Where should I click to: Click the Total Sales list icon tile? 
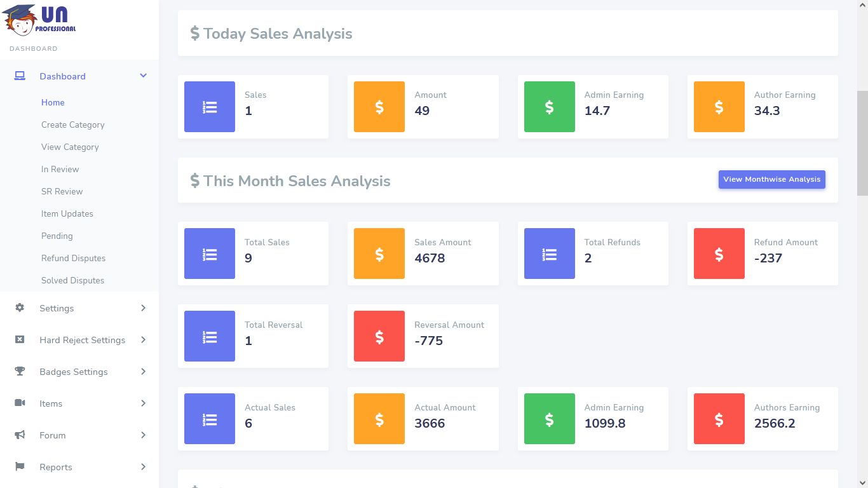(210, 254)
